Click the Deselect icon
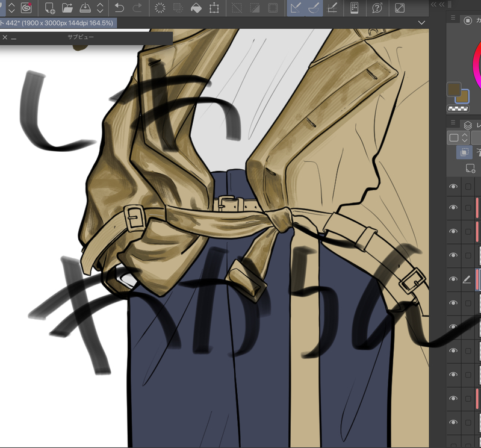 (x=237, y=8)
